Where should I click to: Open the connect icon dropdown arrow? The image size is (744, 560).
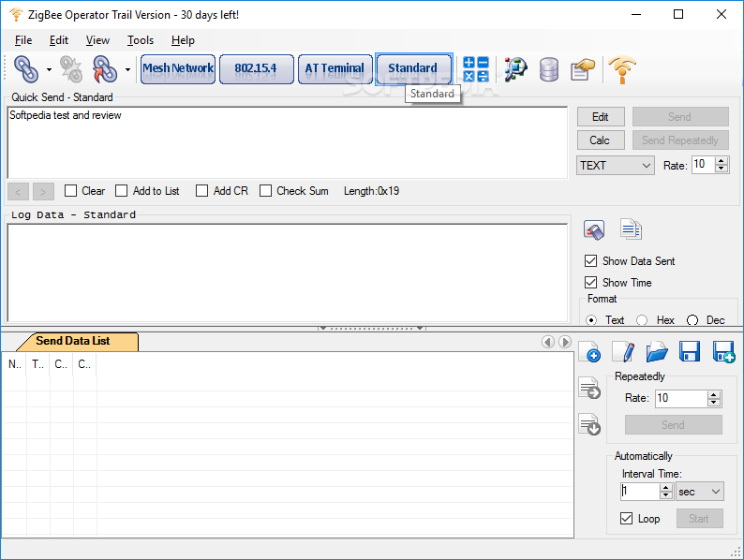pyautogui.click(x=49, y=69)
